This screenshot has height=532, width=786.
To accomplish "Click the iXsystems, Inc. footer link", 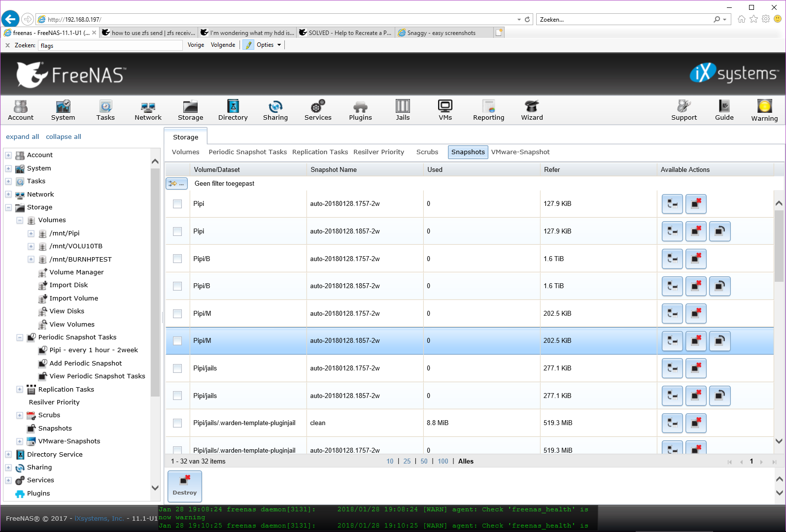I will click(x=99, y=519).
